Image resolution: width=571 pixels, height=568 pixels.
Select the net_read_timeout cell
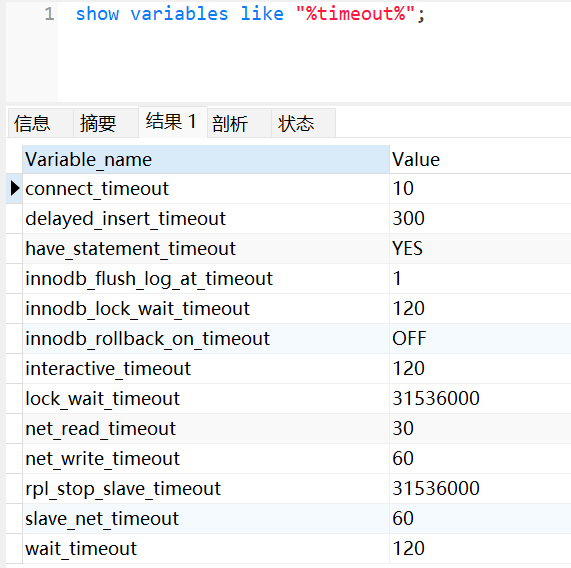pyautogui.click(x=206, y=429)
